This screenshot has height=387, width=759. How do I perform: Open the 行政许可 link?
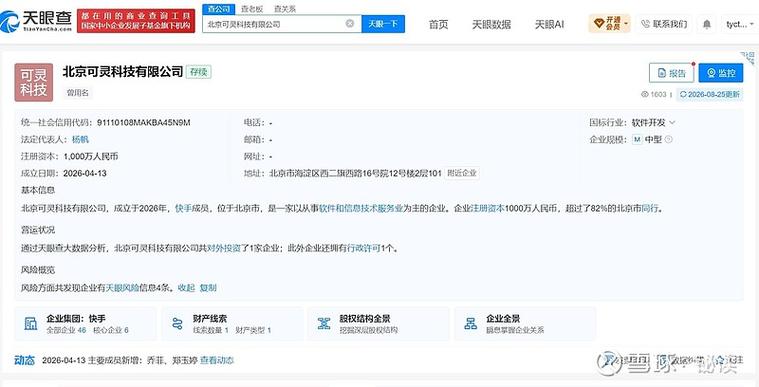point(364,248)
